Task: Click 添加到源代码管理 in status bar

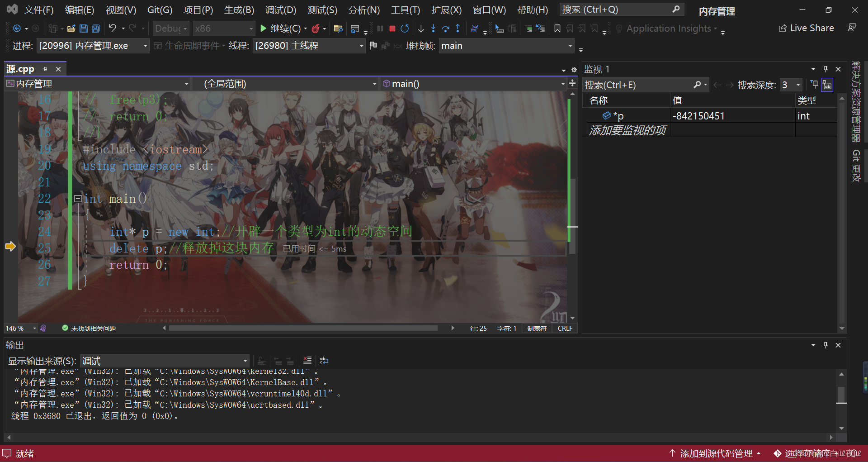Action: pos(715,453)
